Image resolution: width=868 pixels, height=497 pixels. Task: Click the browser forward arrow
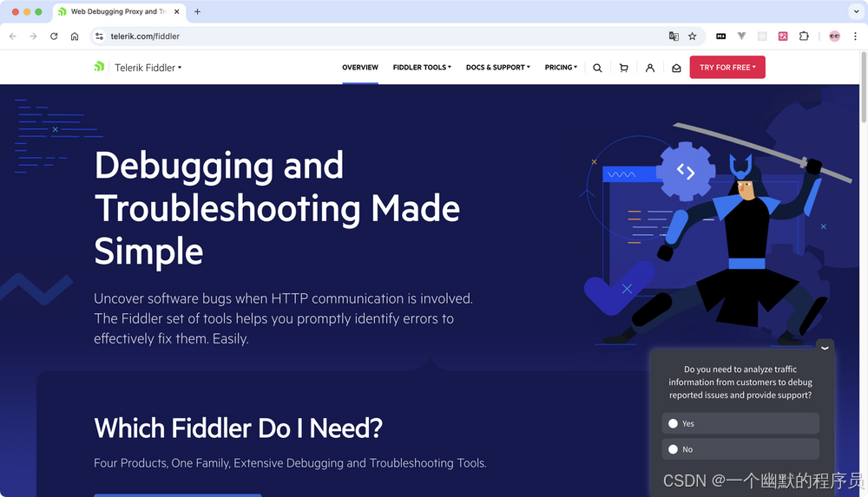pos(33,36)
